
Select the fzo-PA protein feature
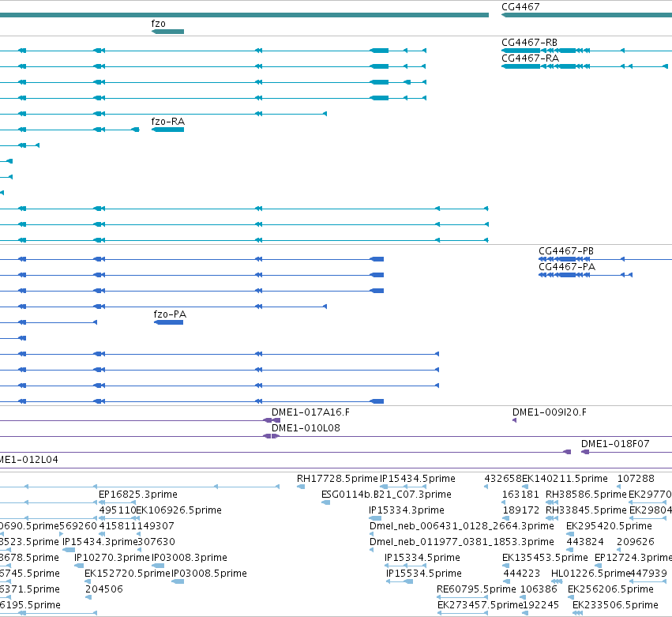(x=168, y=322)
